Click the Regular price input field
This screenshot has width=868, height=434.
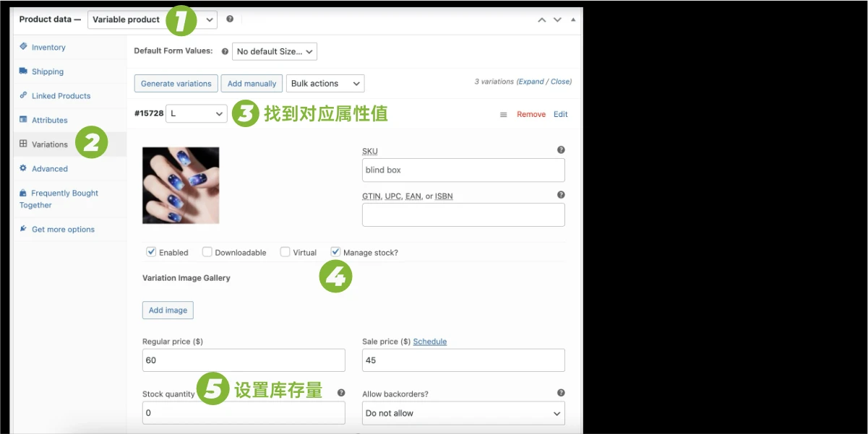pos(244,360)
